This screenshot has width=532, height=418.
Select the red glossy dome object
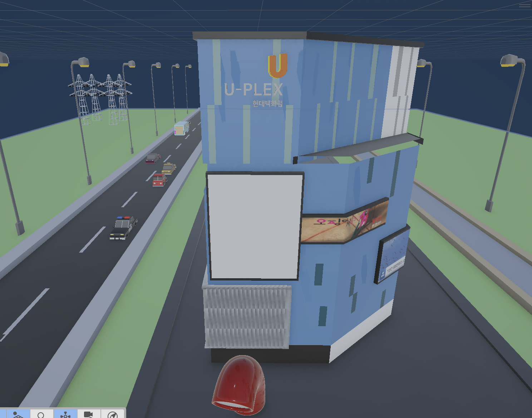[x=239, y=385]
